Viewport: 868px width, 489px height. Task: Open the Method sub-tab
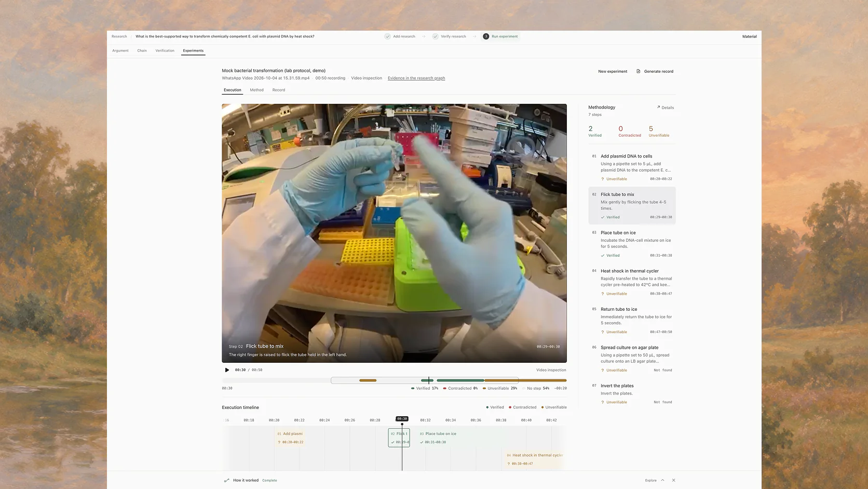pyautogui.click(x=256, y=90)
